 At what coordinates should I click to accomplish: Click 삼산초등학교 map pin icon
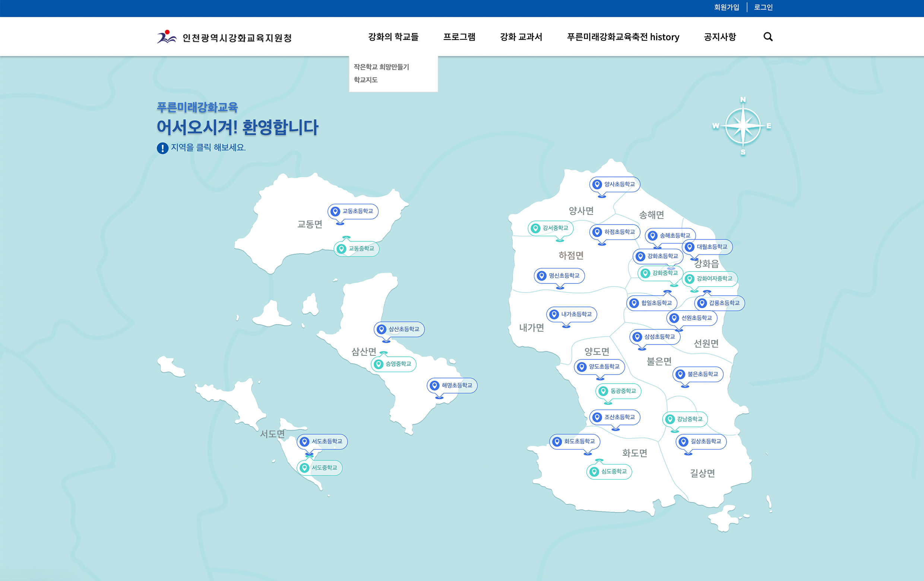382,330
